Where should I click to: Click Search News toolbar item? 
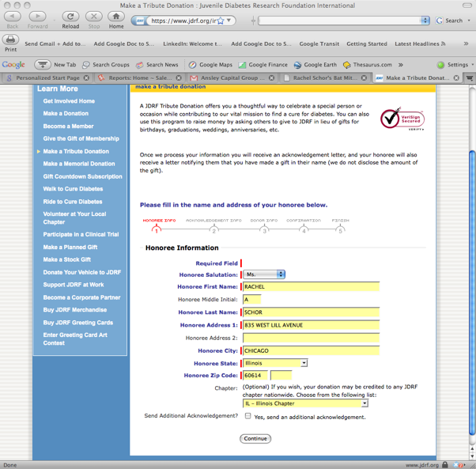(x=157, y=65)
